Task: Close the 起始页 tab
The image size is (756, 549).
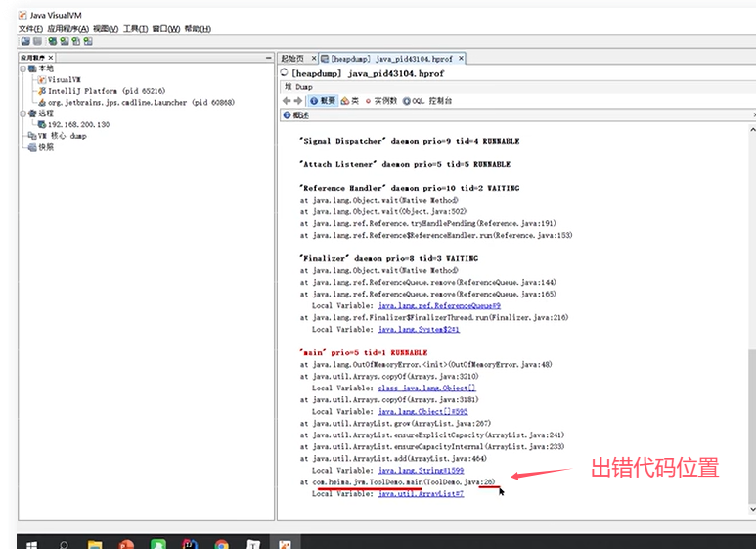Action: pos(314,59)
